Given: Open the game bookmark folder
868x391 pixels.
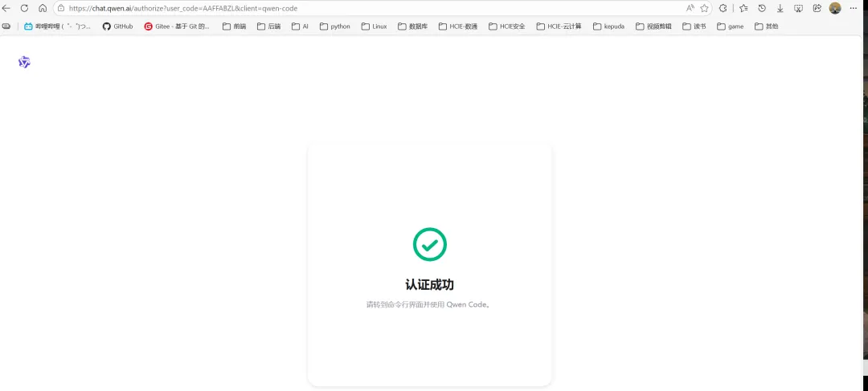Looking at the screenshot, I should (x=730, y=26).
